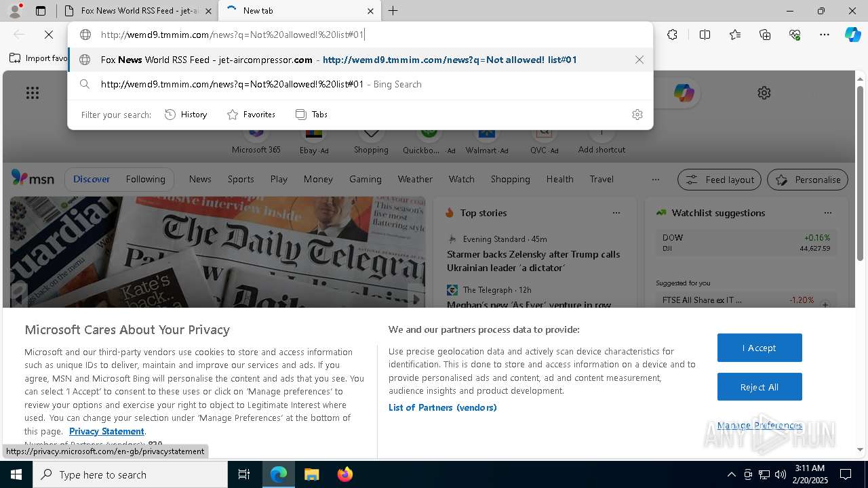Screen dimensions: 868x488
Task: Filter suggestions by History
Action: pyautogui.click(x=186, y=115)
